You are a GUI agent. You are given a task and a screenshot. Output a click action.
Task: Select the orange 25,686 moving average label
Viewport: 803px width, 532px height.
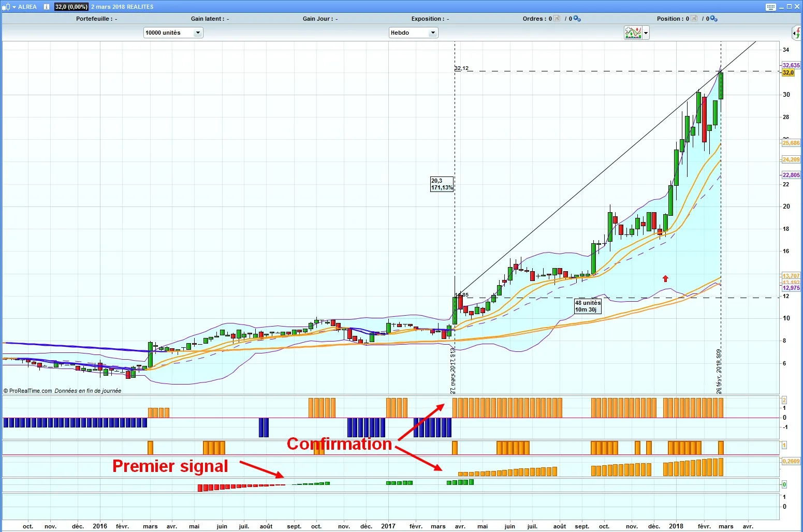[x=791, y=143]
